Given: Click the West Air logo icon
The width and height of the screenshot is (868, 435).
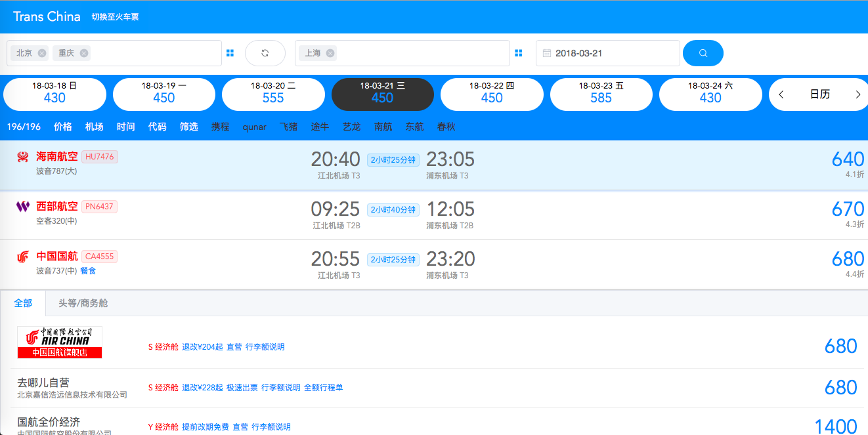Looking at the screenshot, I should click(23, 207).
